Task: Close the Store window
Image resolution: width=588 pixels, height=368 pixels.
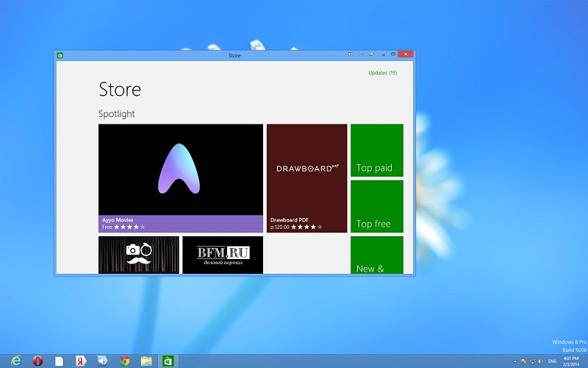Action: (x=406, y=54)
